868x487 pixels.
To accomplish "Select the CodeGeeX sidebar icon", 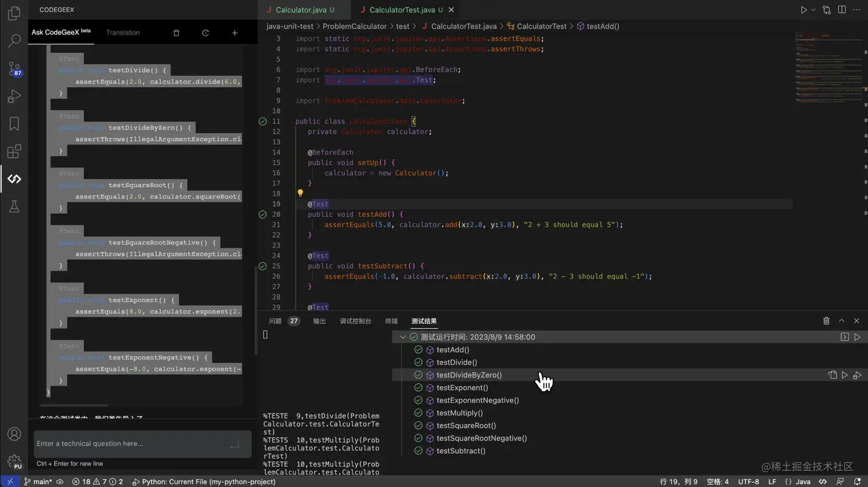I will click(x=14, y=179).
